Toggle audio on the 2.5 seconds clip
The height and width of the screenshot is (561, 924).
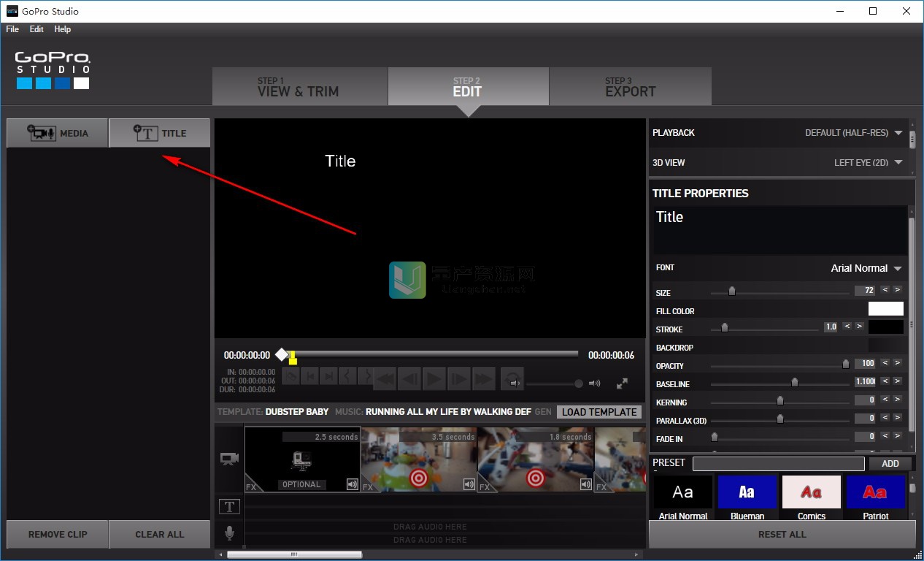point(353,484)
